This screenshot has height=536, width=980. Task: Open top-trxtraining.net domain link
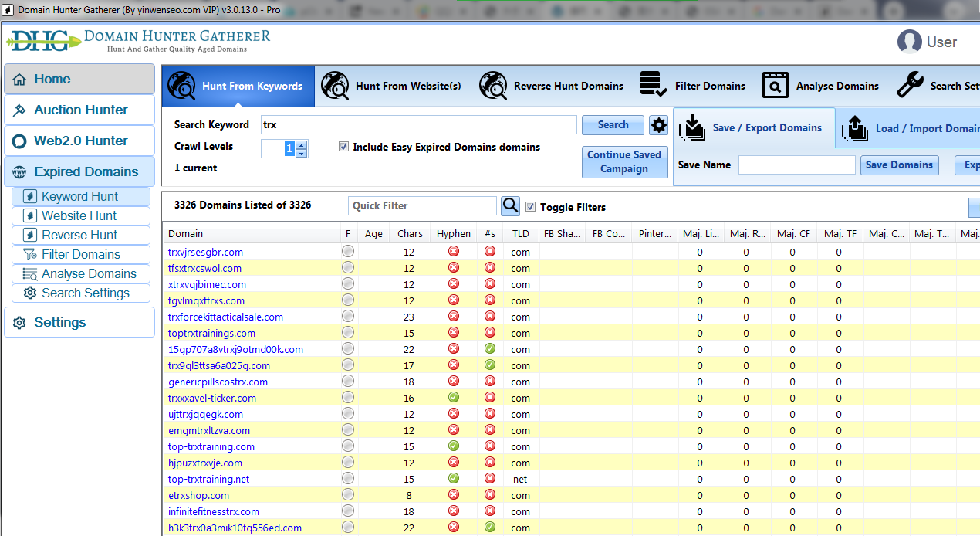click(208, 479)
